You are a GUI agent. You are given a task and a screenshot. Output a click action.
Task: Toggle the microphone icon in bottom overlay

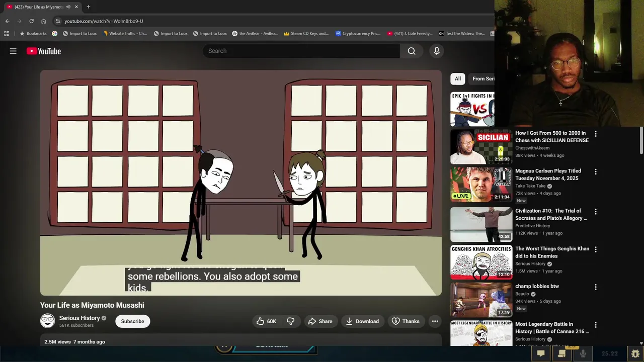pyautogui.click(x=583, y=353)
